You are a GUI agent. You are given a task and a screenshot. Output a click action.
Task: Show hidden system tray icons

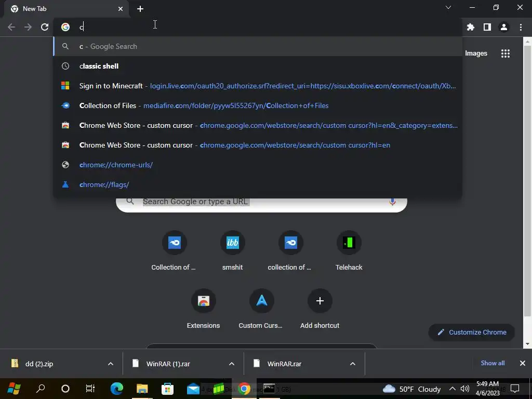(x=453, y=389)
